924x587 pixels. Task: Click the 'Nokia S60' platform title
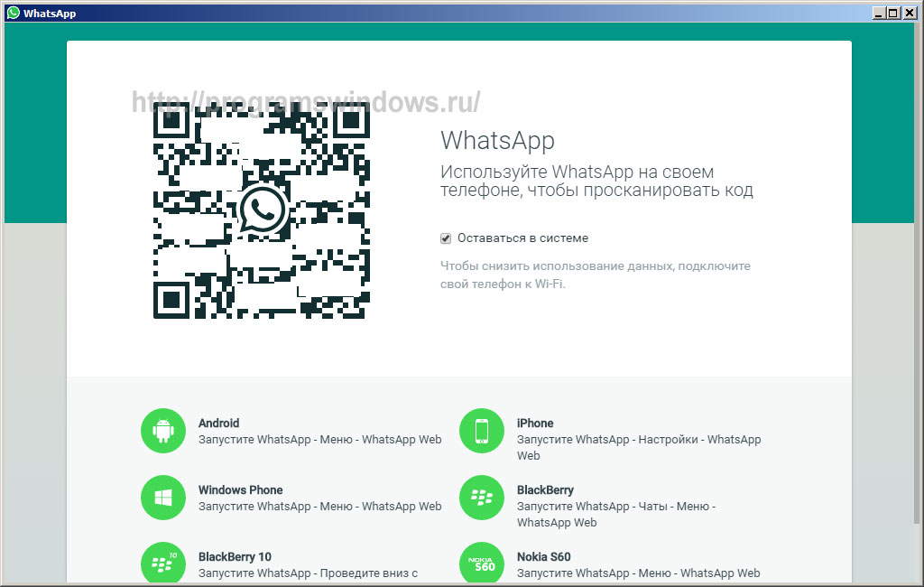click(543, 556)
